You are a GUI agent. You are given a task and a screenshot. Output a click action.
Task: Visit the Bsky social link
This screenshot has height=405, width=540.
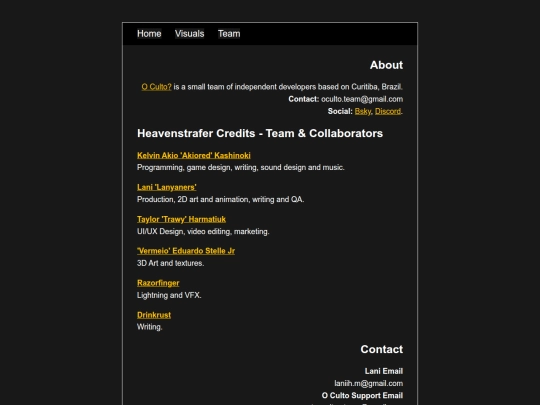pyautogui.click(x=363, y=111)
